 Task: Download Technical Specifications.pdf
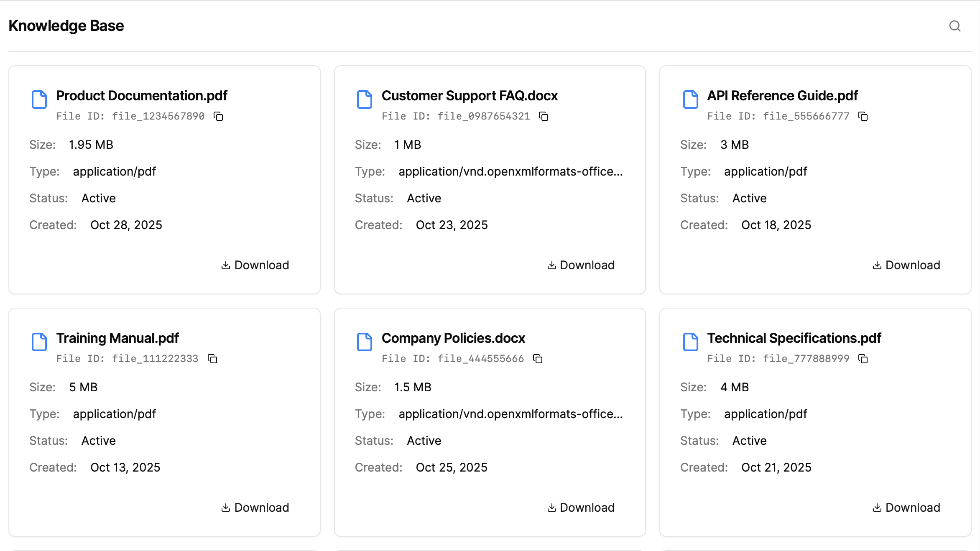point(906,508)
